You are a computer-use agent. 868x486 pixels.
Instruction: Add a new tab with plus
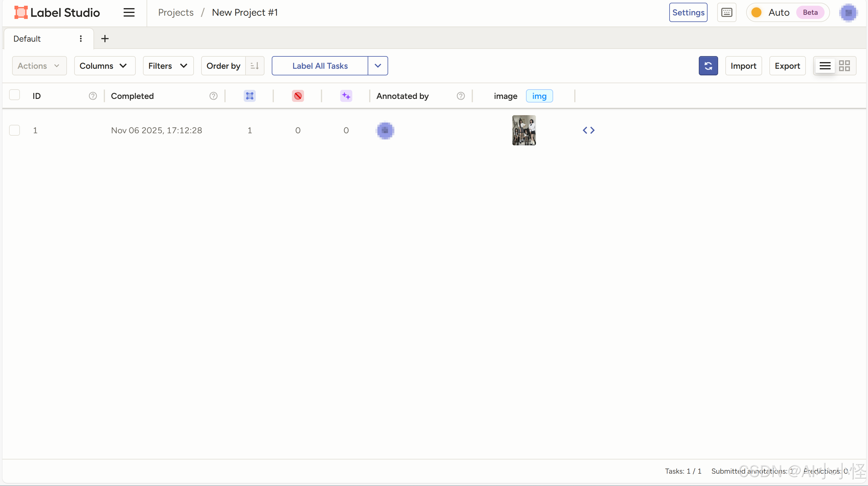(105, 39)
